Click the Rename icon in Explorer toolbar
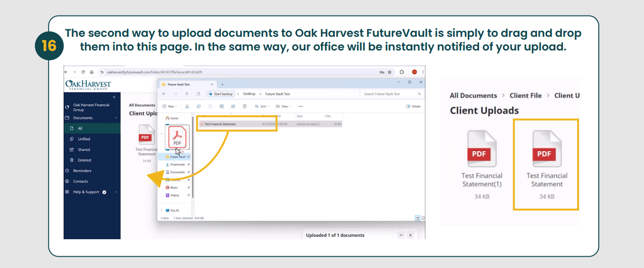This screenshot has width=644, height=268. 221,107
